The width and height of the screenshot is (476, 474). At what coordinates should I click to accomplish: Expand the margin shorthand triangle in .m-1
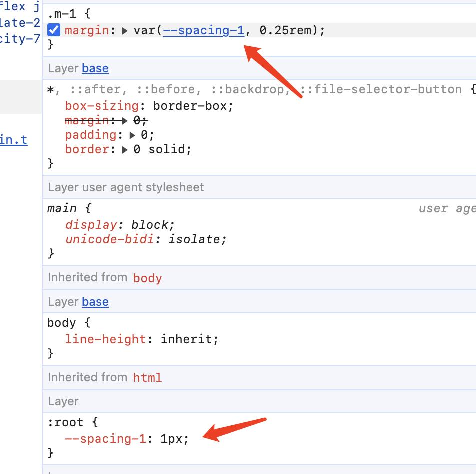[125, 31]
